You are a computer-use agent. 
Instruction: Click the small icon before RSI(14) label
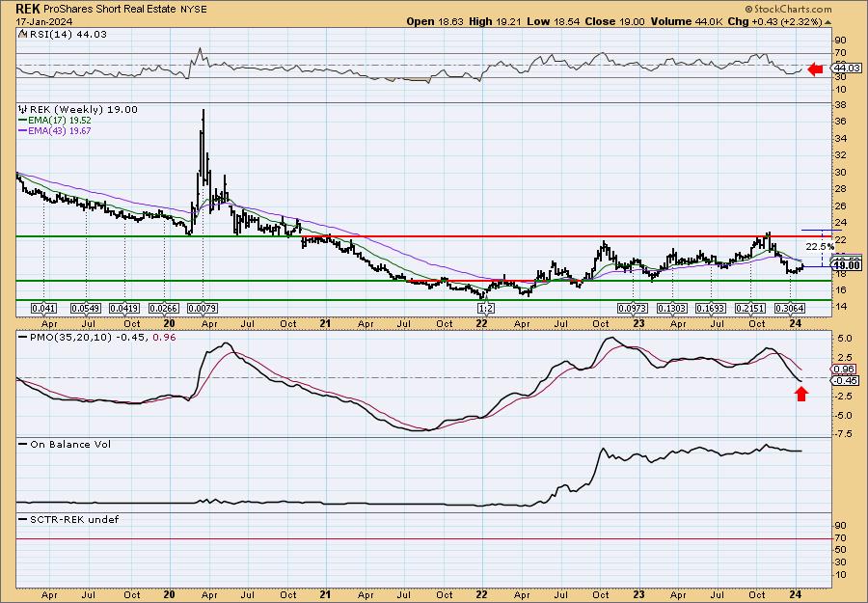(x=22, y=35)
